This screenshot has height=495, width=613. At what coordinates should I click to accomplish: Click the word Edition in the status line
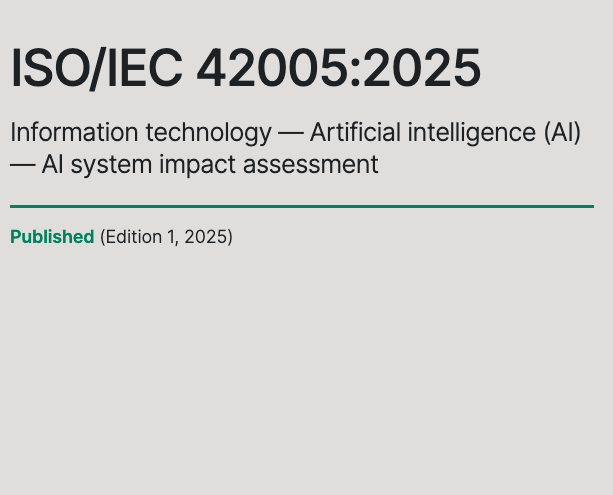click(133, 237)
